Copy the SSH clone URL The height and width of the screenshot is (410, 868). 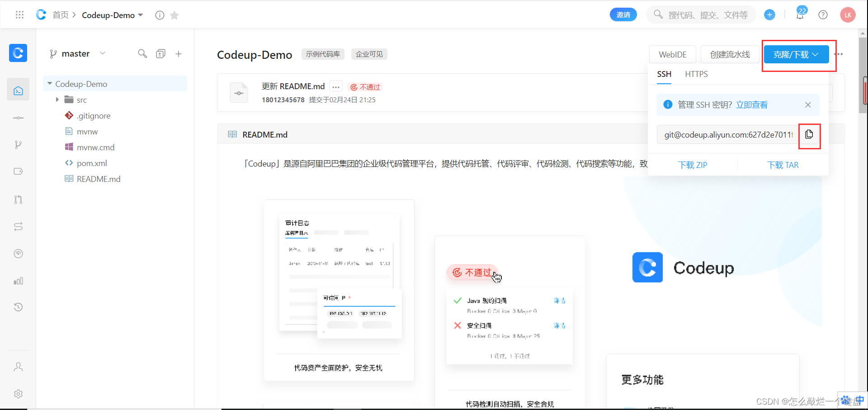pos(809,134)
